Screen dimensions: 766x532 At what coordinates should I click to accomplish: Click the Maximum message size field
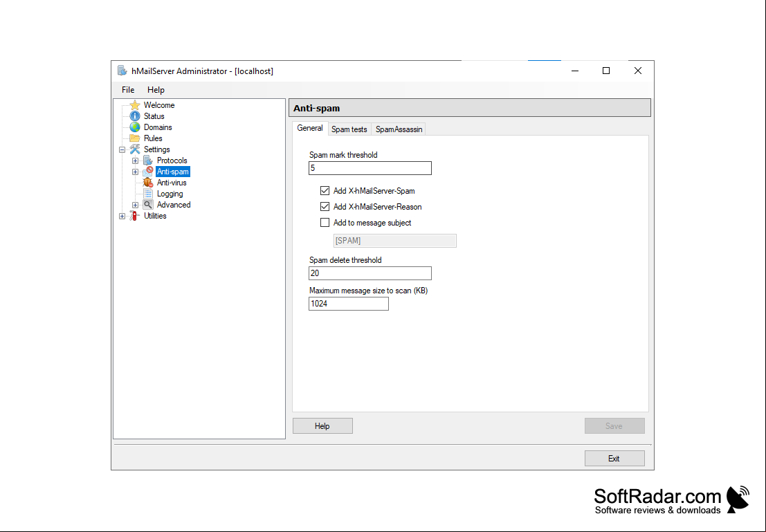coord(348,304)
